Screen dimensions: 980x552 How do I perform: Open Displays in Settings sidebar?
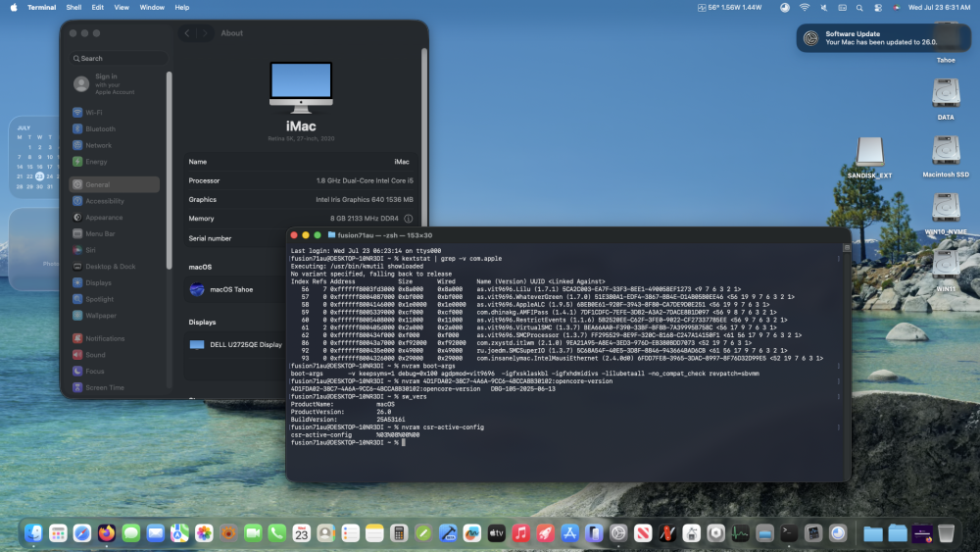pos(114,282)
